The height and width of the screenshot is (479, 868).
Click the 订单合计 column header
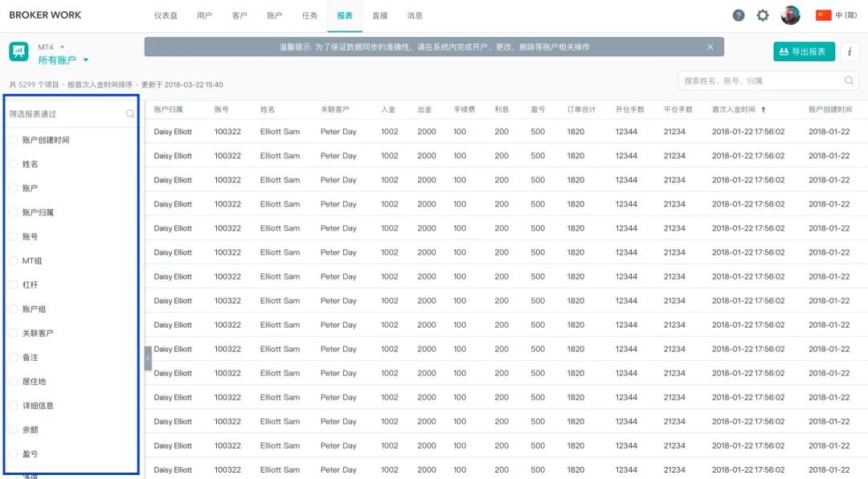(x=581, y=109)
